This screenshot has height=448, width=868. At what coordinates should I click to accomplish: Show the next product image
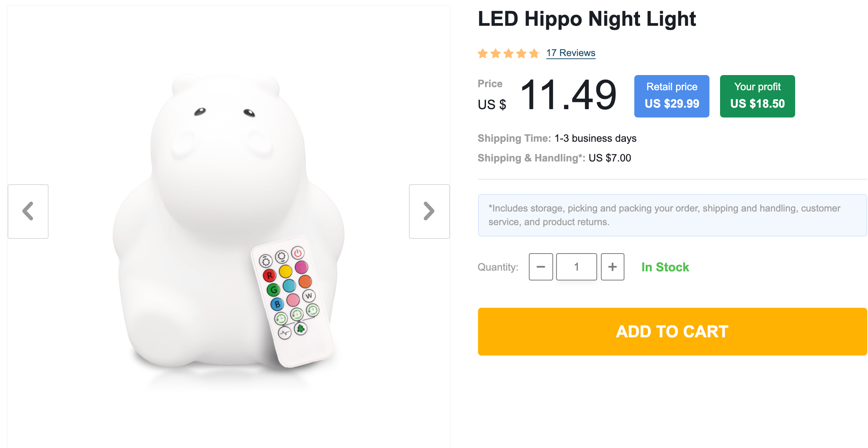[429, 211]
